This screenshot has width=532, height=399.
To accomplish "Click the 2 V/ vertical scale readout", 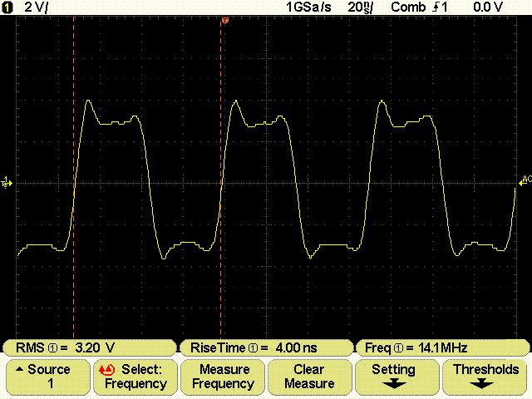I will pos(36,7).
